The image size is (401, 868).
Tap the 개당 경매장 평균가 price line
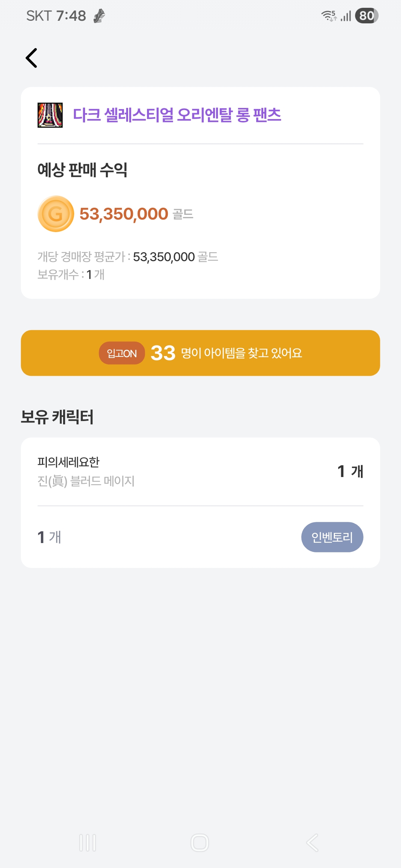[127, 257]
